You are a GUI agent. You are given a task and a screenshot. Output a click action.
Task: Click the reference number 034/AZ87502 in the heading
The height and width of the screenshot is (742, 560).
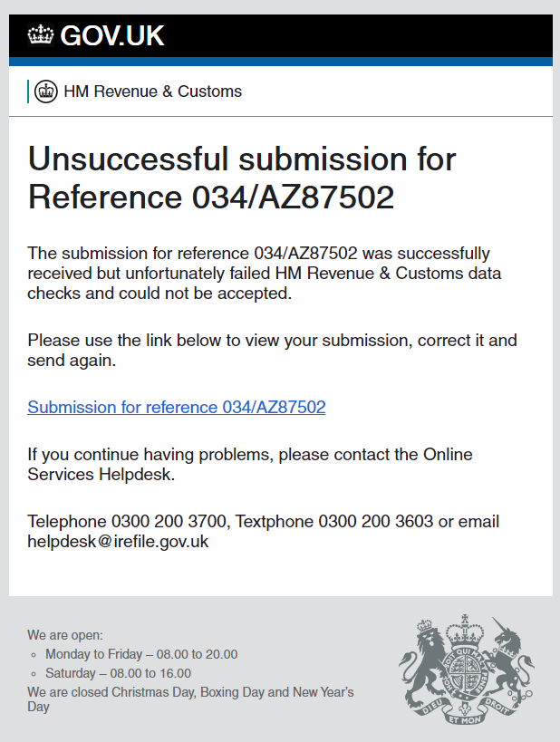[293, 197]
